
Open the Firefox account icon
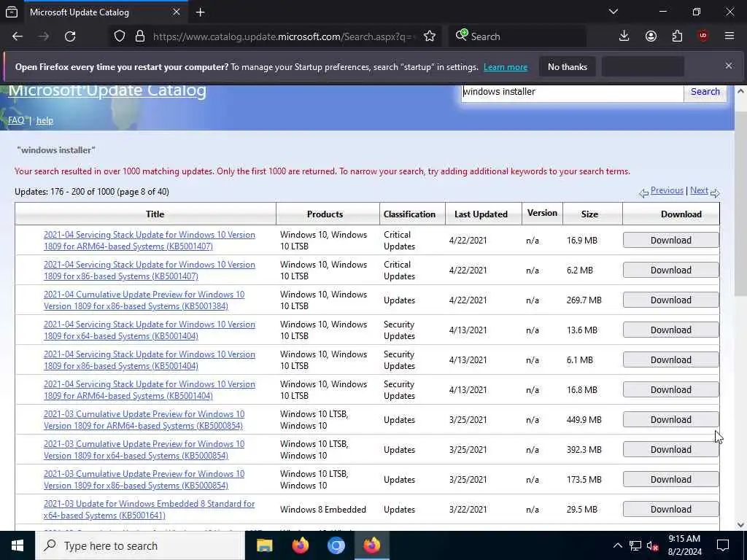coord(651,36)
